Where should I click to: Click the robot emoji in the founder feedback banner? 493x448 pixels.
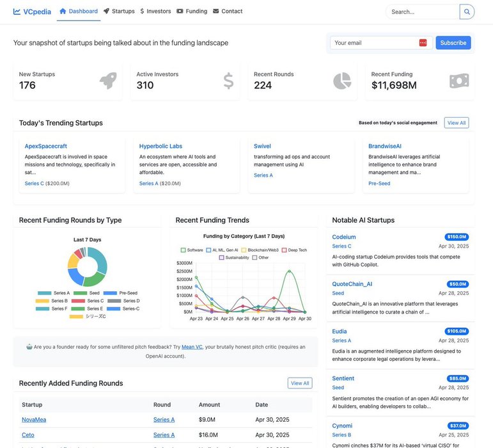coord(29,347)
